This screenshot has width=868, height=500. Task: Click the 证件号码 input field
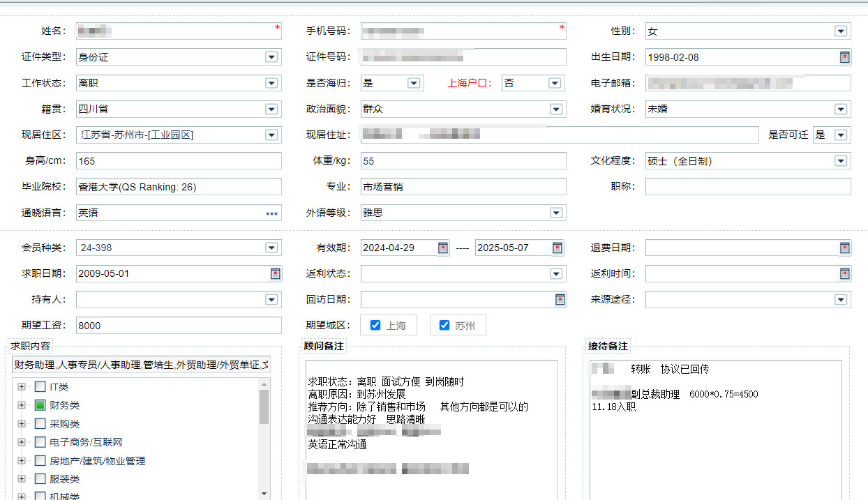[463, 57]
